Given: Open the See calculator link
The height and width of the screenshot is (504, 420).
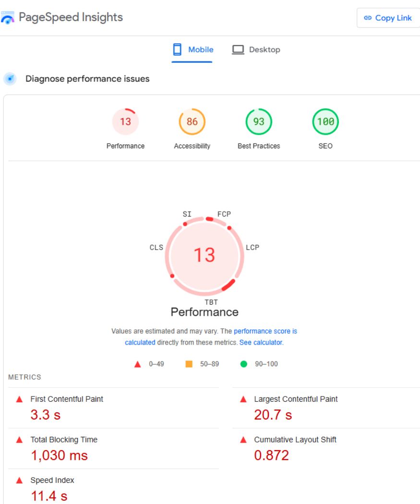Looking at the screenshot, I should tap(261, 343).
